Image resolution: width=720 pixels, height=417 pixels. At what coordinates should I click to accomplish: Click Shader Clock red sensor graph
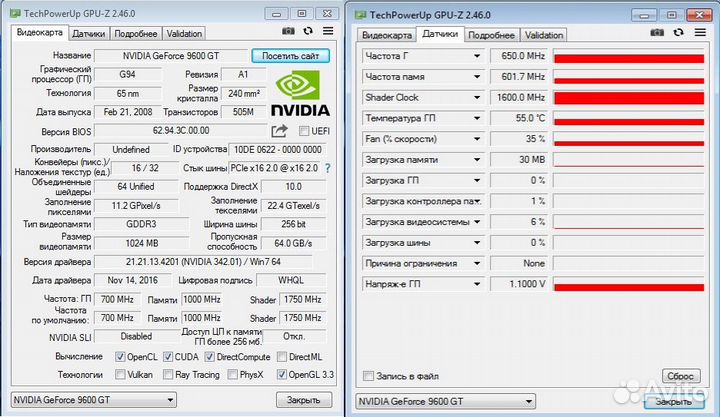click(x=628, y=97)
